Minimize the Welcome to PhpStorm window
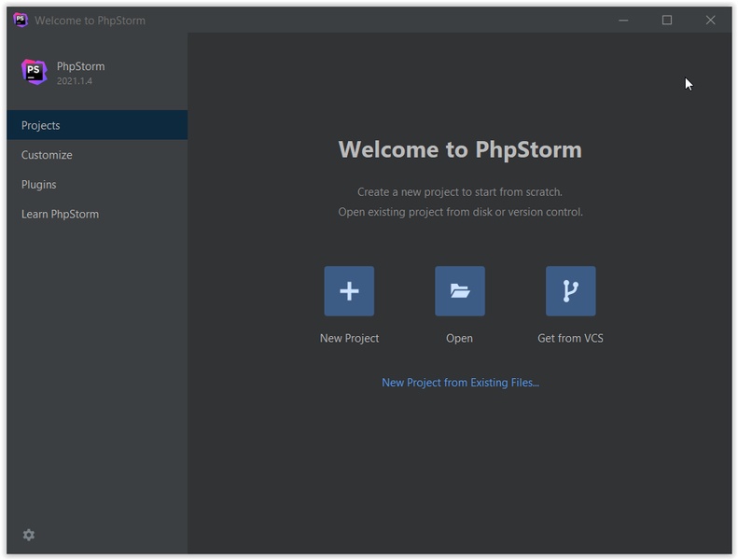The image size is (738, 560). click(623, 20)
